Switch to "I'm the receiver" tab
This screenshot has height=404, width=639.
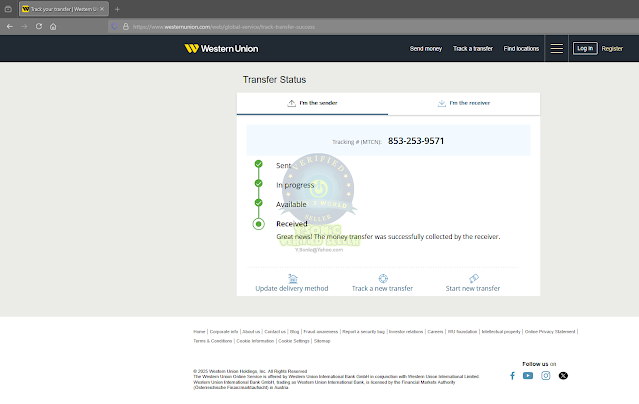464,103
